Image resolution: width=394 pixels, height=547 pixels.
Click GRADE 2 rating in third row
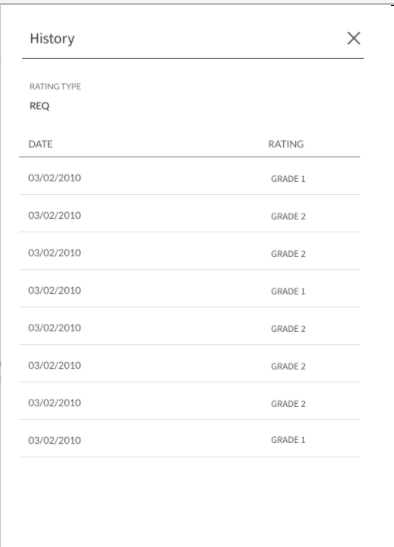288,254
